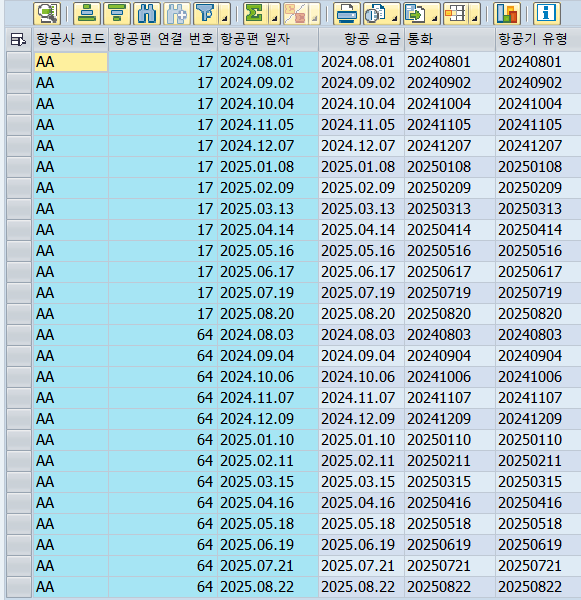
Task: Click the greyed-out Subtotals icon
Action: 295,13
